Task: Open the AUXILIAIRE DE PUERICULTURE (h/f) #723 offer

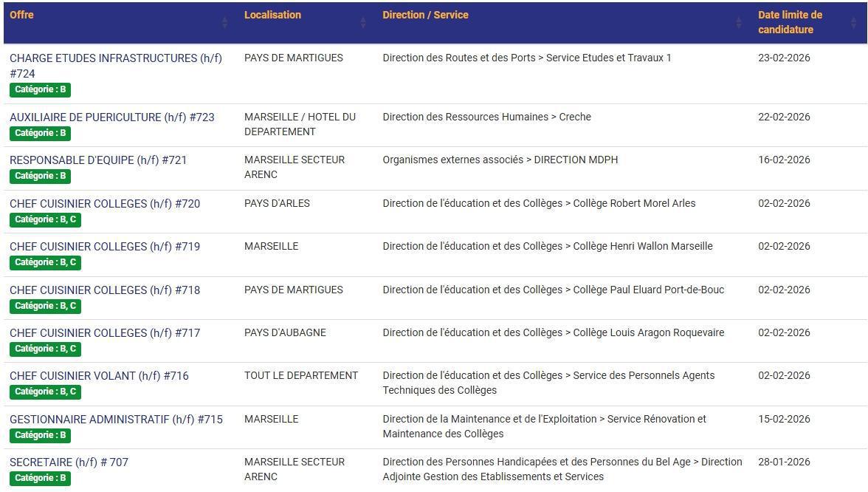Action: 112,117
